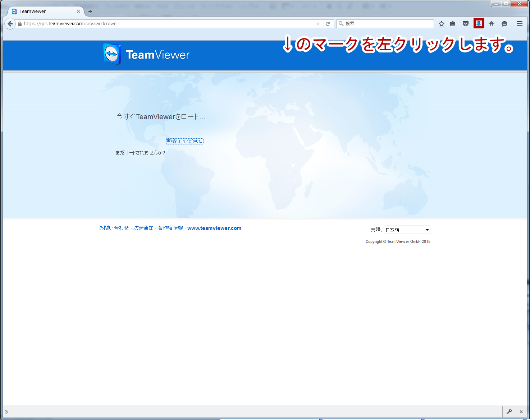Image resolution: width=530 pixels, height=420 pixels.
Task: Maximize the Firefox window
Action: 506,4
